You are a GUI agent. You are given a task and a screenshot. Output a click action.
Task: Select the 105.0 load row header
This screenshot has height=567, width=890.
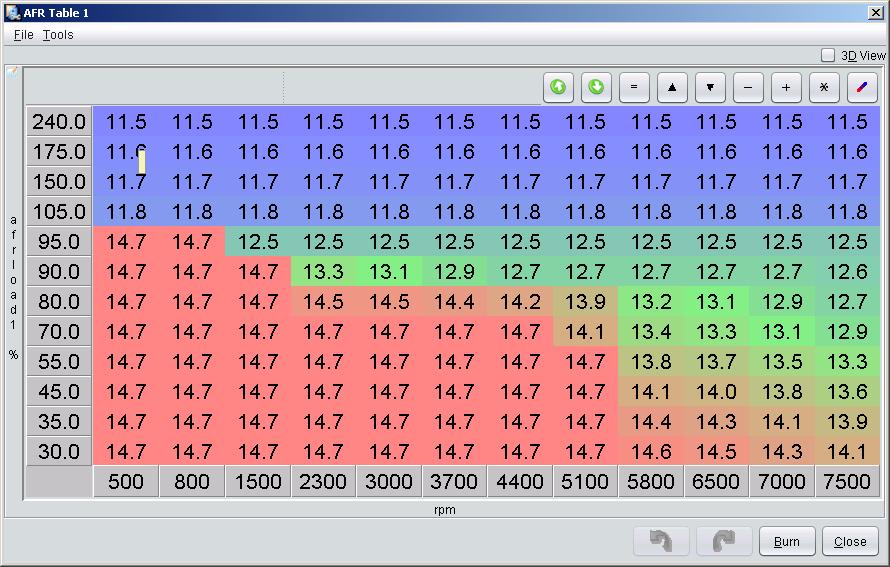(59, 212)
